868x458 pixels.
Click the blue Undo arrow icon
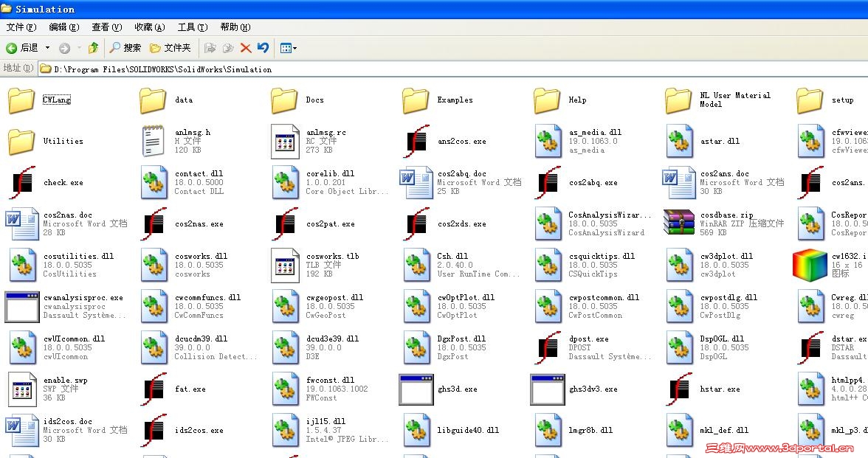coord(263,47)
